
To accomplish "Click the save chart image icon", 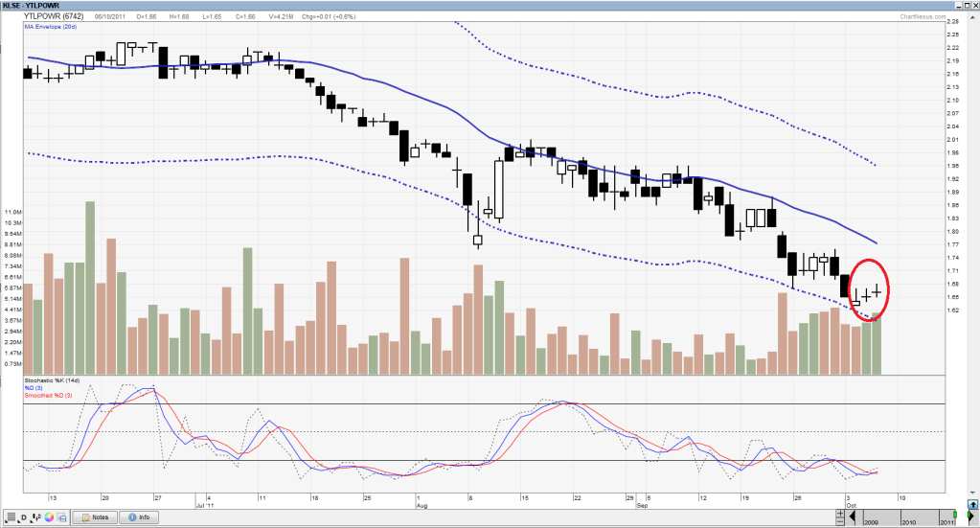I will (x=61, y=517).
